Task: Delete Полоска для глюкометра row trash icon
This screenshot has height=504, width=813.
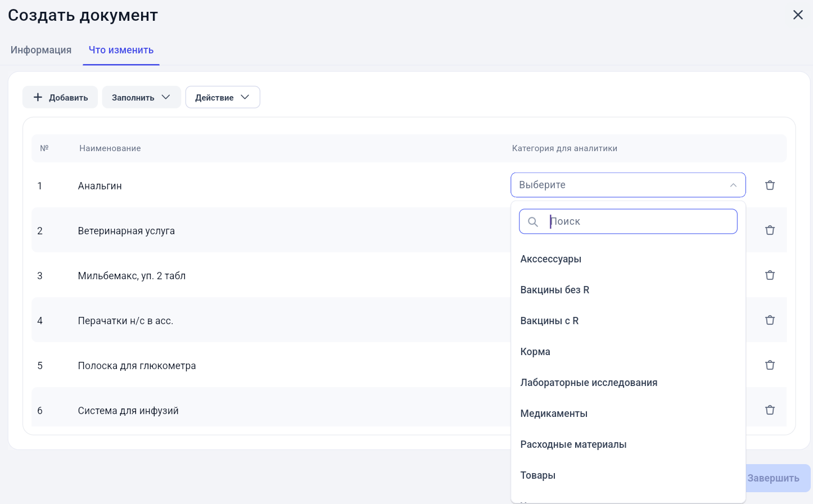Action: tap(770, 365)
